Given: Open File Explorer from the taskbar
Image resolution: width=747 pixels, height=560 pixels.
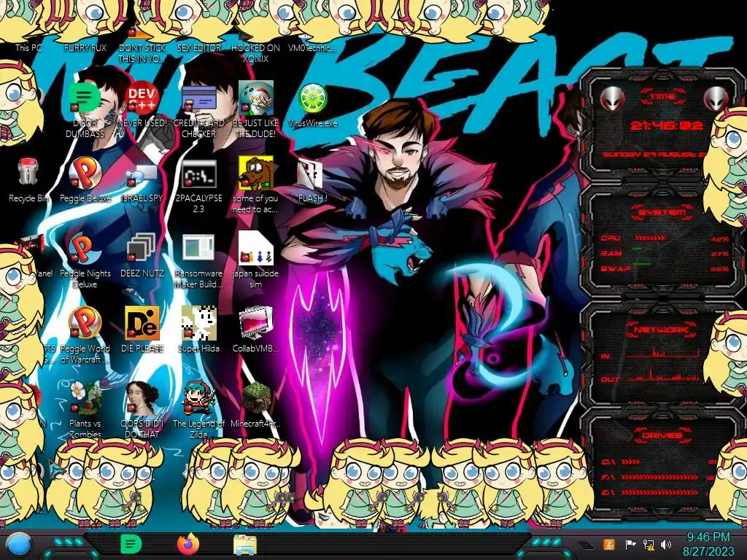Looking at the screenshot, I should click(245, 545).
